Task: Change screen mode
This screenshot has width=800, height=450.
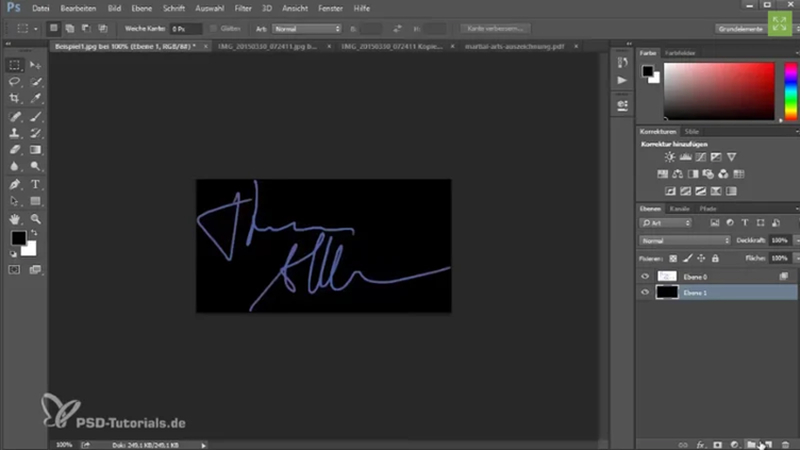Action: [x=35, y=269]
